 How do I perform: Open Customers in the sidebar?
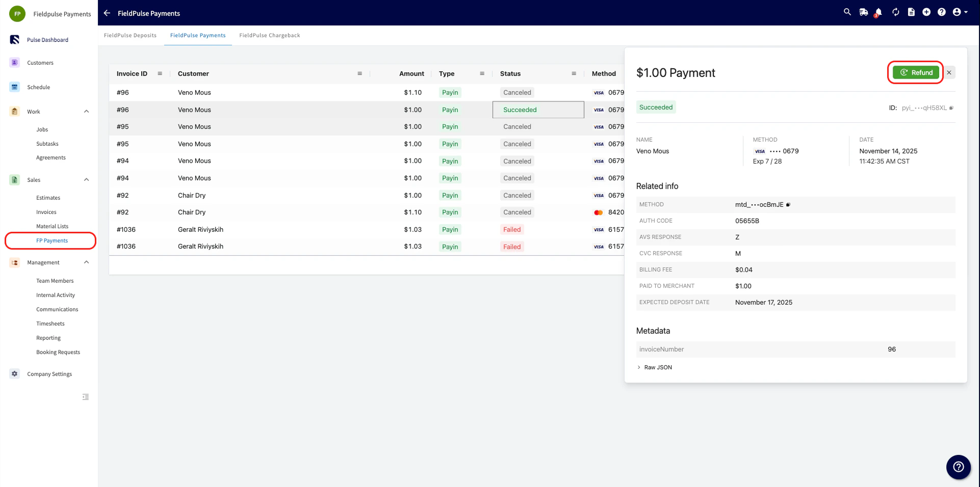click(x=40, y=63)
